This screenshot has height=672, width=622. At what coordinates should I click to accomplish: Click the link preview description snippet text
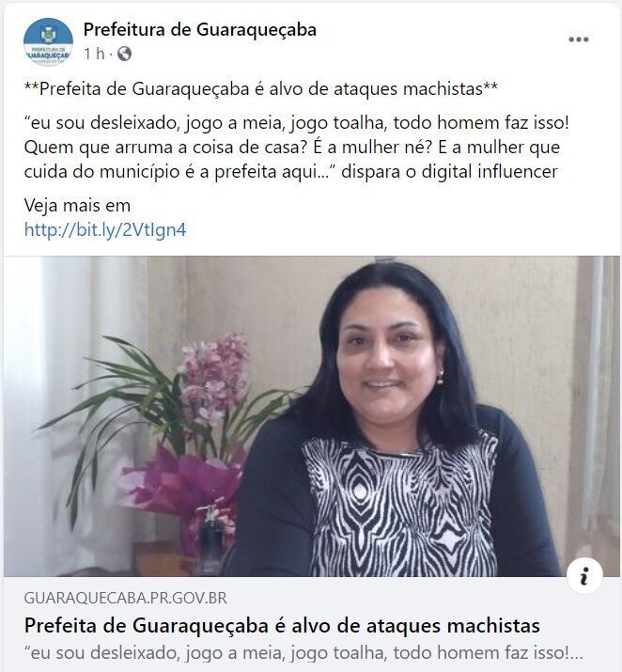tap(303, 653)
